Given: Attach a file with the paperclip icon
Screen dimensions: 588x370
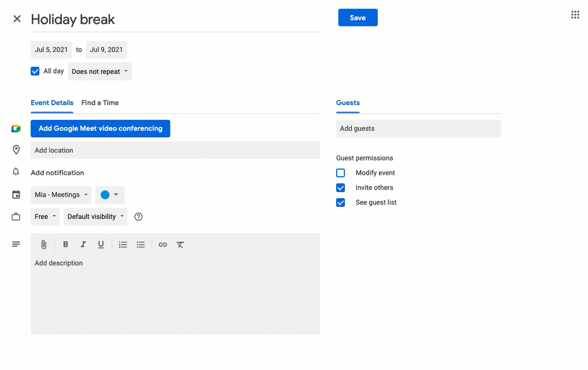Looking at the screenshot, I should click(44, 245).
